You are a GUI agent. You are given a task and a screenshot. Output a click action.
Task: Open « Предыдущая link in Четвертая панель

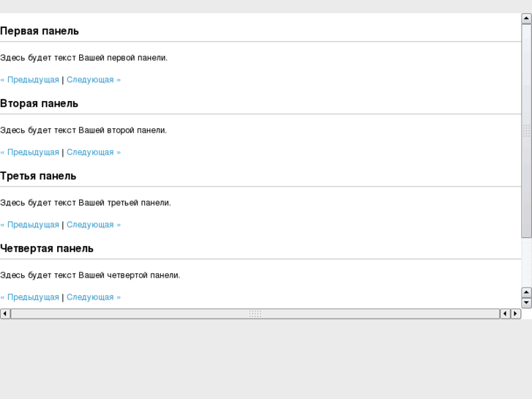pos(30,297)
